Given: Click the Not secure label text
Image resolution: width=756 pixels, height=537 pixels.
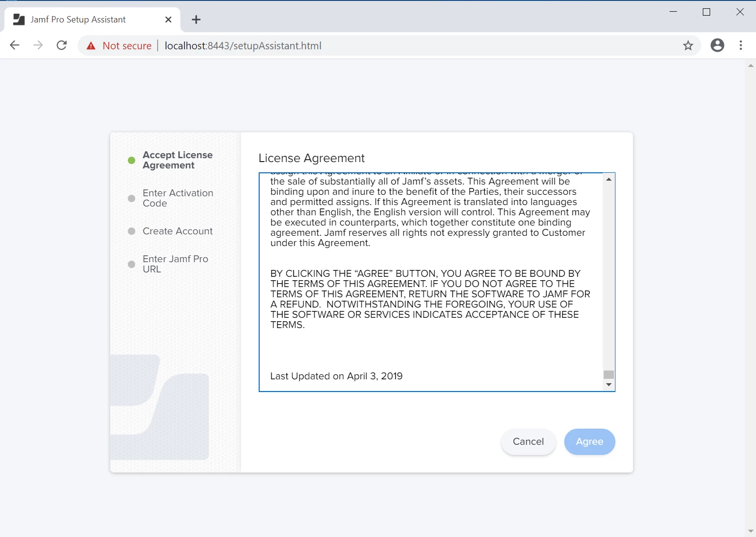Looking at the screenshot, I should (127, 46).
